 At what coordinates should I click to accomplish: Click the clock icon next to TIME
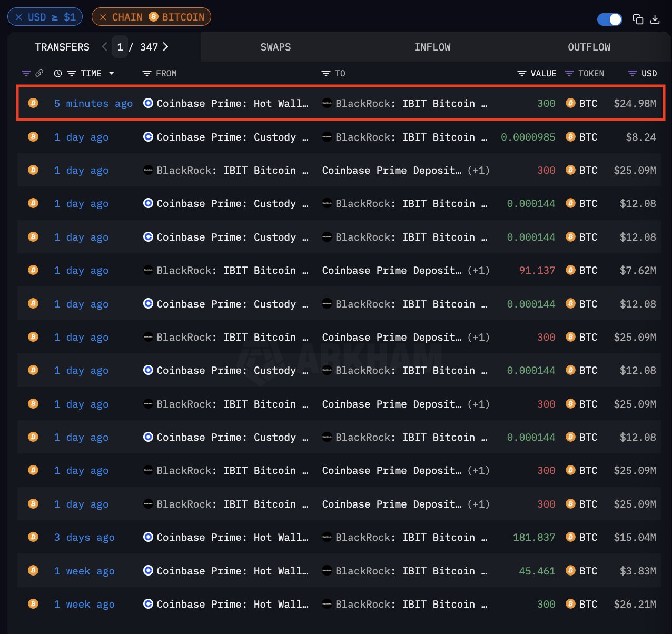(58, 73)
